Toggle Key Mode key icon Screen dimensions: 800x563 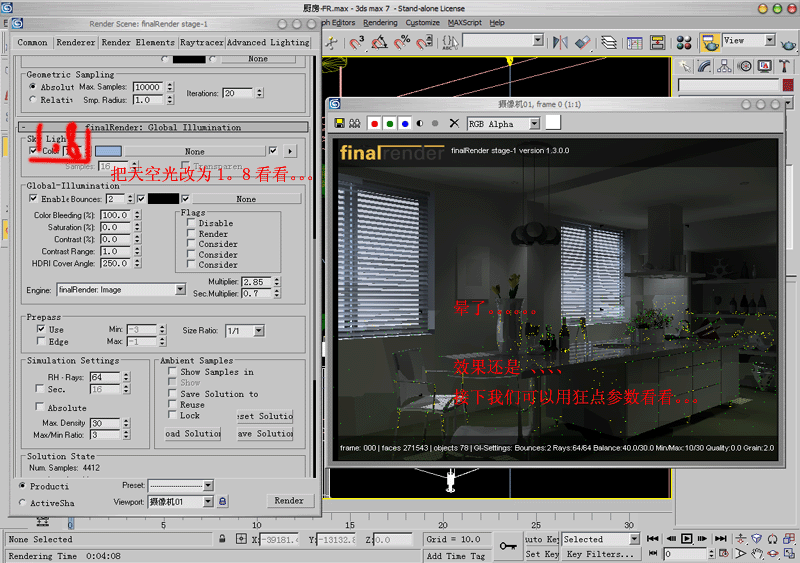click(x=508, y=546)
